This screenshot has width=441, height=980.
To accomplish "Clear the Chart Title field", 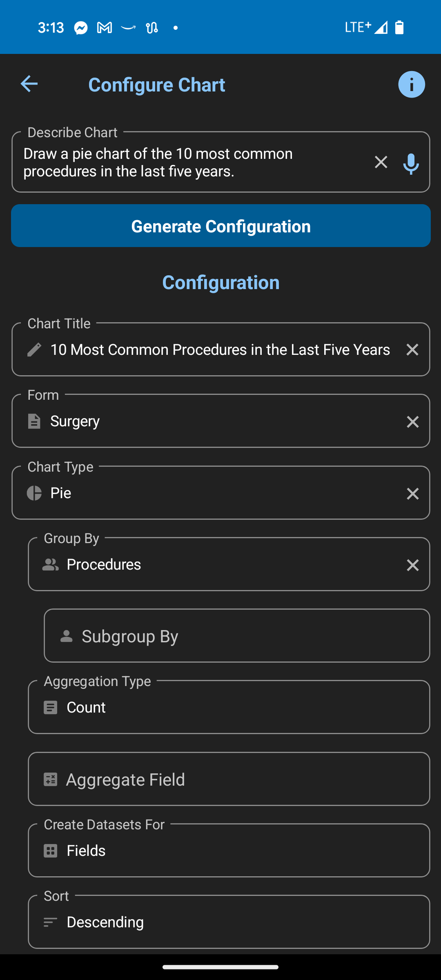I will 412,350.
